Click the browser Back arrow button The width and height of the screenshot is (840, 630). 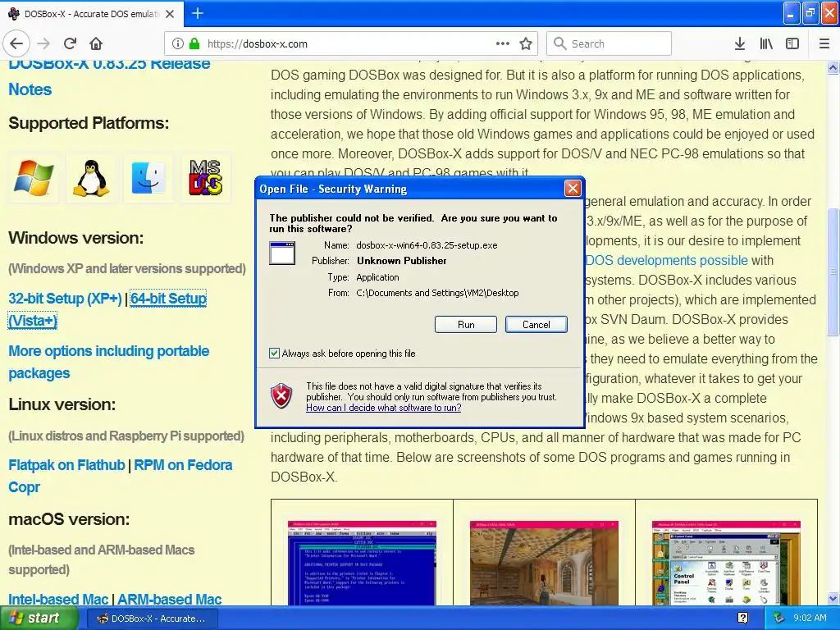coord(16,43)
